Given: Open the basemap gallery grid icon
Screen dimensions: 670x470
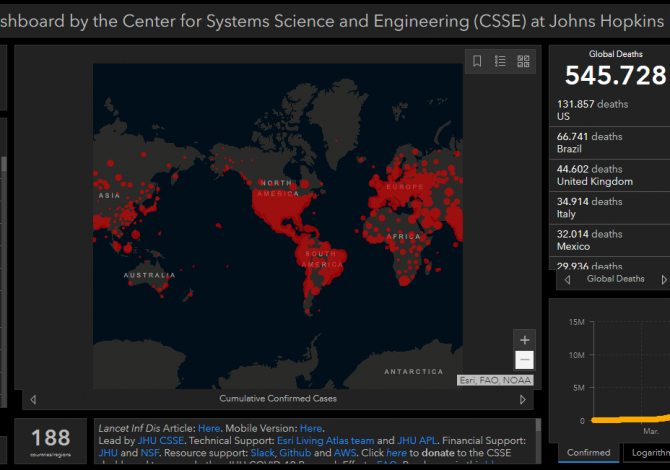Looking at the screenshot, I should [523, 61].
